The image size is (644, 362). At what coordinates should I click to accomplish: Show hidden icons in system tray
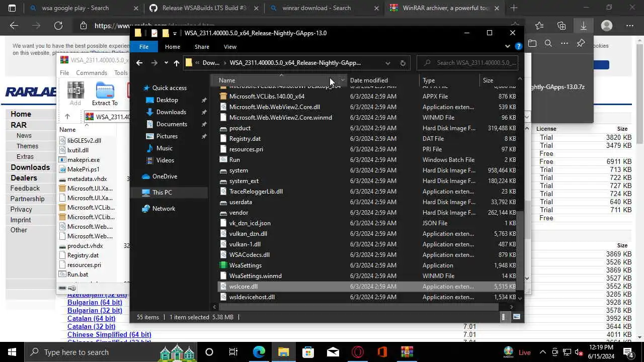pos(542,352)
